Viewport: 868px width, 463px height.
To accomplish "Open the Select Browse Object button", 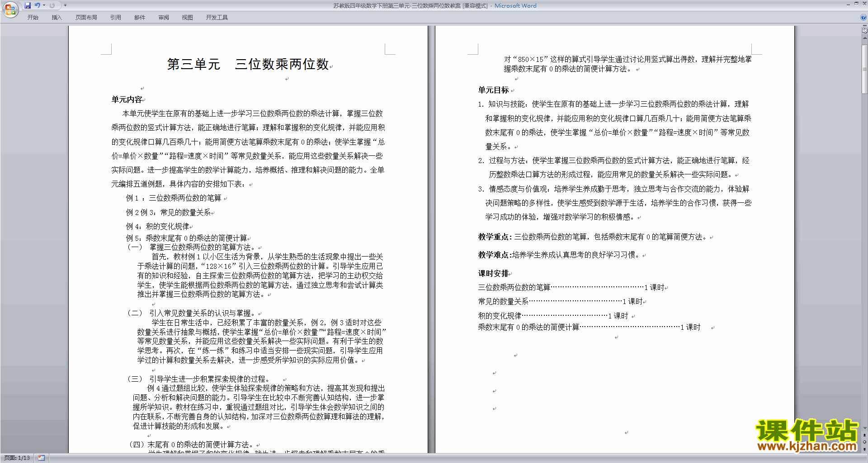I will tap(865, 442).
